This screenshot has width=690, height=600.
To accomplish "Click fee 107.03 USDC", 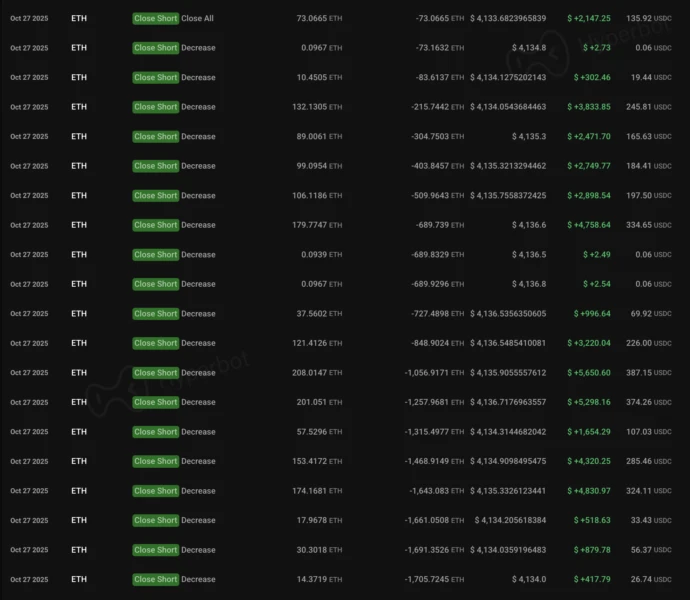I will [649, 431].
